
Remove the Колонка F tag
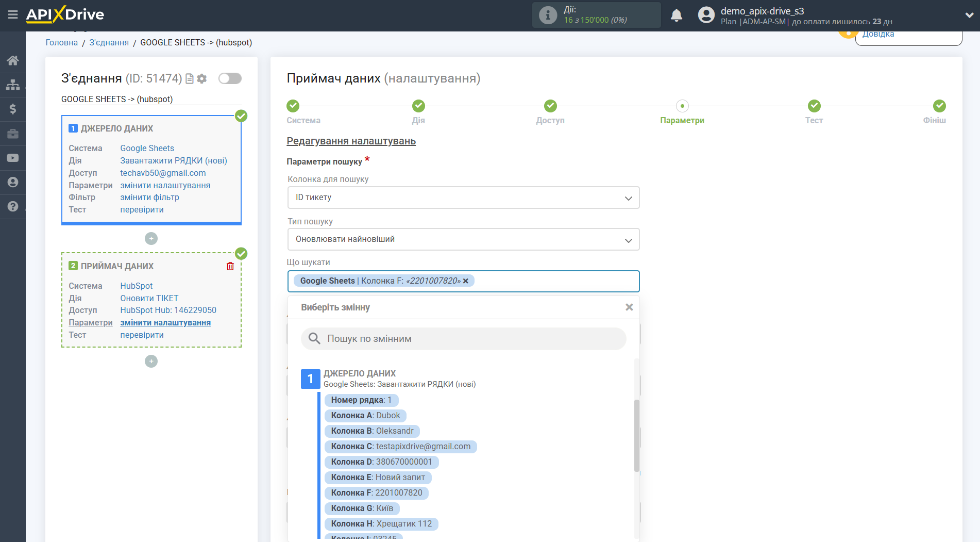pyautogui.click(x=466, y=281)
